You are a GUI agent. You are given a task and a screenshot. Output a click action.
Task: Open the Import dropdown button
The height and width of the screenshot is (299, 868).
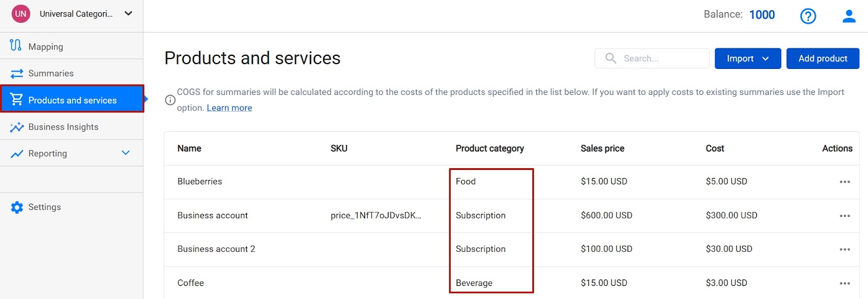click(x=748, y=59)
